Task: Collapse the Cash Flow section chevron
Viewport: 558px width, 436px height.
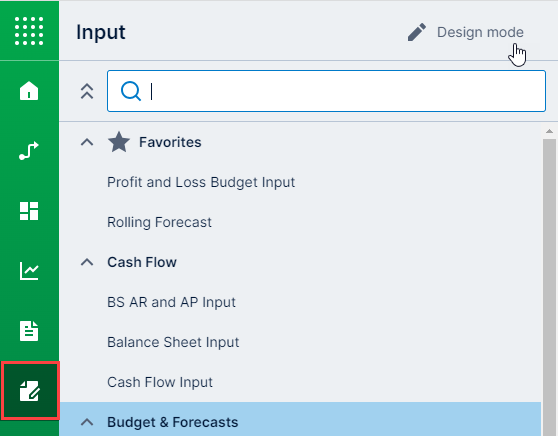Action: click(87, 262)
